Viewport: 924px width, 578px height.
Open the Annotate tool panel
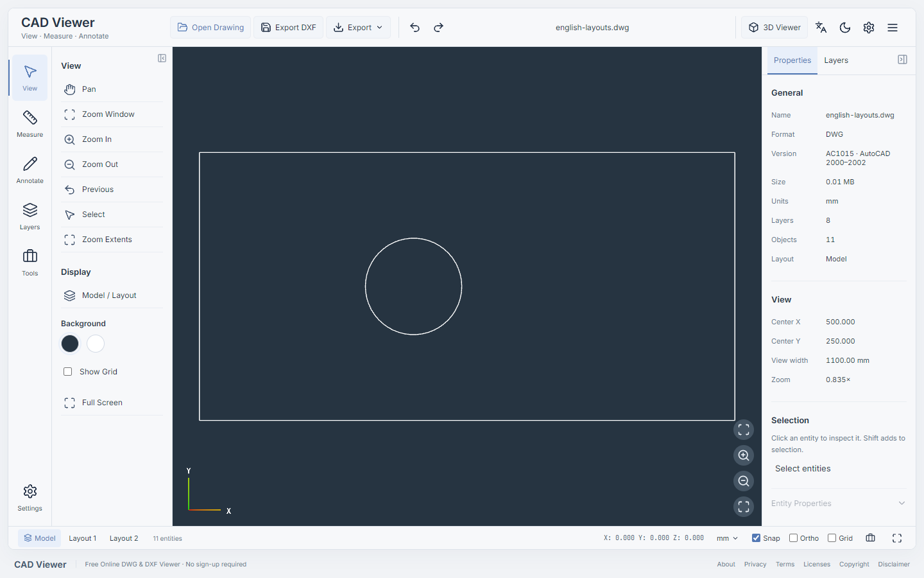(x=30, y=170)
